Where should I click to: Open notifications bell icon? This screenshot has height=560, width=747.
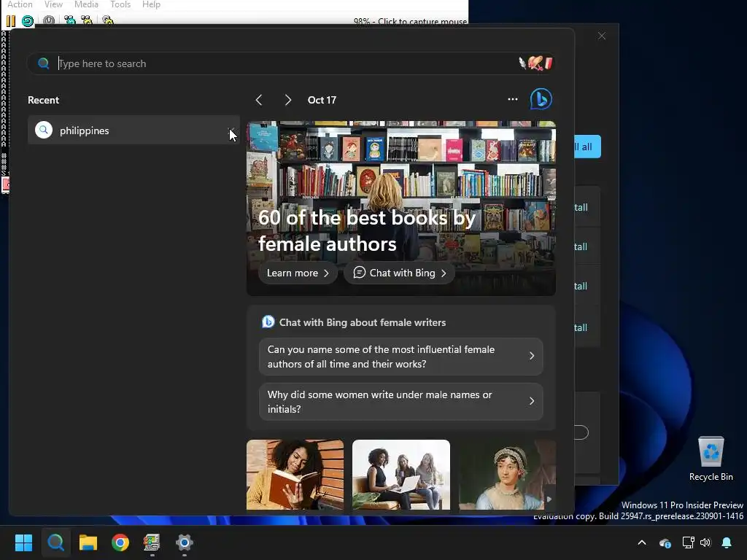[727, 542]
